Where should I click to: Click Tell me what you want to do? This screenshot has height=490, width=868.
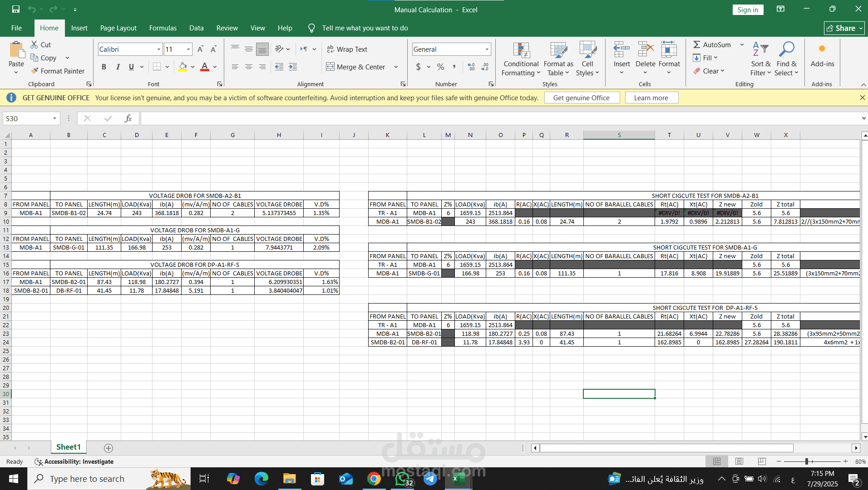pos(365,28)
